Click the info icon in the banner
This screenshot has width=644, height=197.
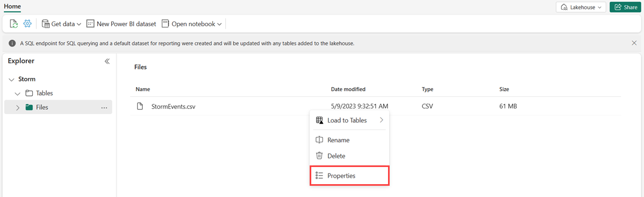[12, 43]
